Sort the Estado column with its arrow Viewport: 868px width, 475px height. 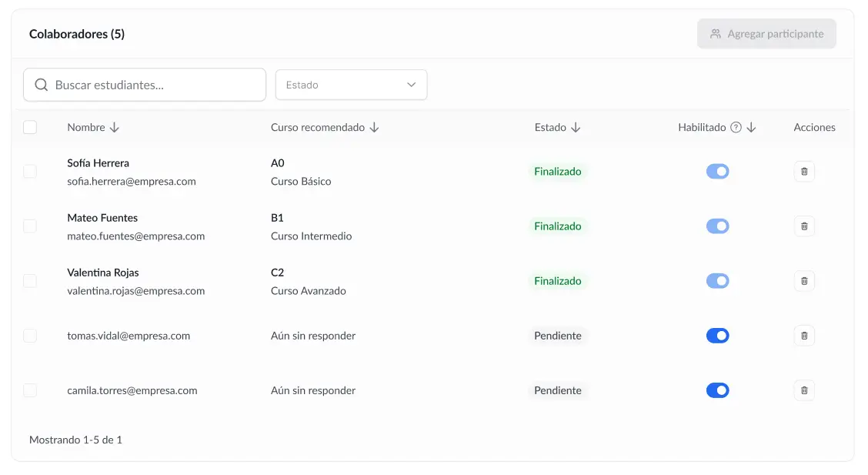click(576, 127)
